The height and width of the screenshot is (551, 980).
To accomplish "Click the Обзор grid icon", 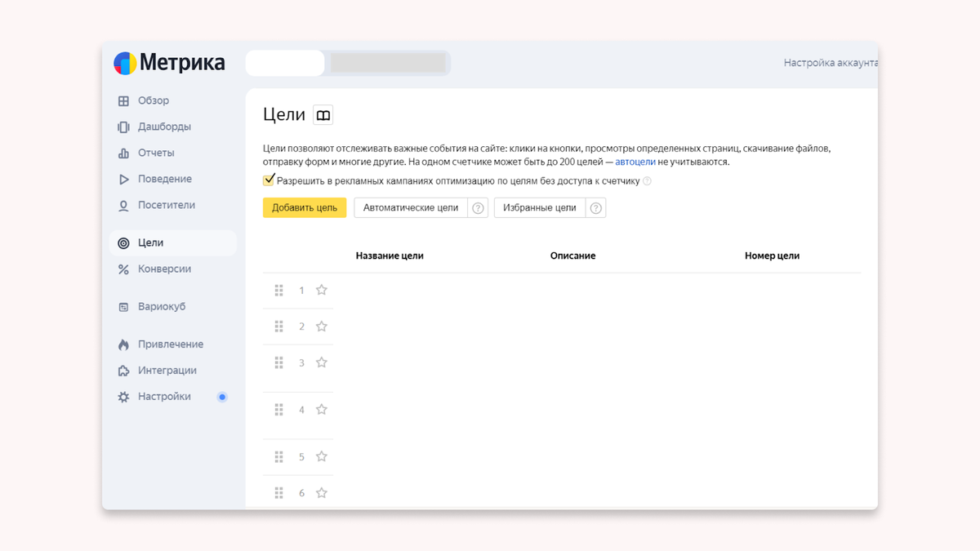I will pyautogui.click(x=123, y=101).
